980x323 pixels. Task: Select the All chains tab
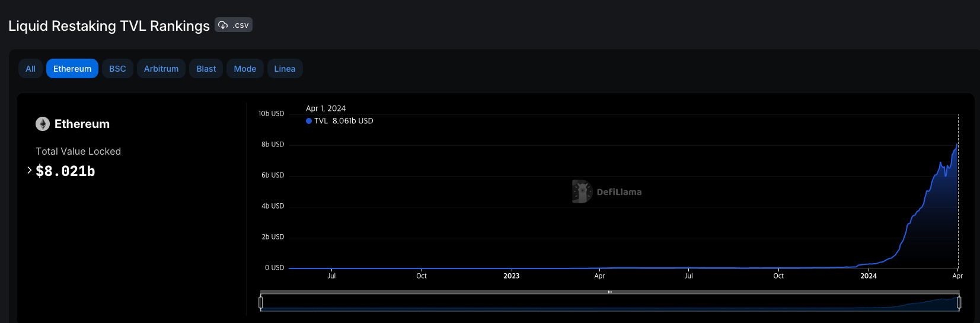point(31,69)
